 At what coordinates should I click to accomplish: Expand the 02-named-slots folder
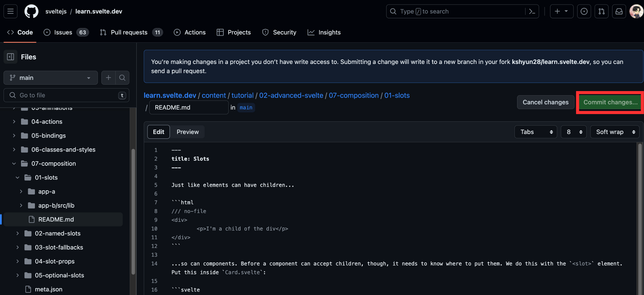(17, 233)
